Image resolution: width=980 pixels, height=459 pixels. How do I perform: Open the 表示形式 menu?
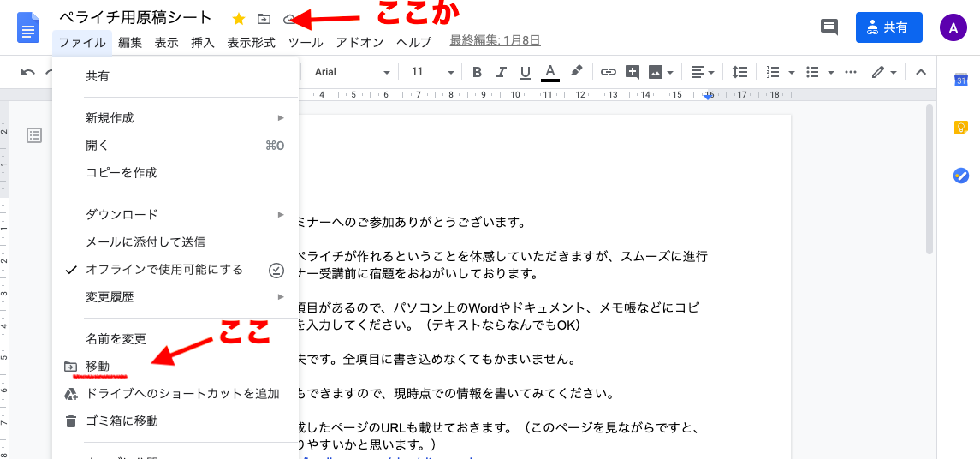tap(252, 43)
